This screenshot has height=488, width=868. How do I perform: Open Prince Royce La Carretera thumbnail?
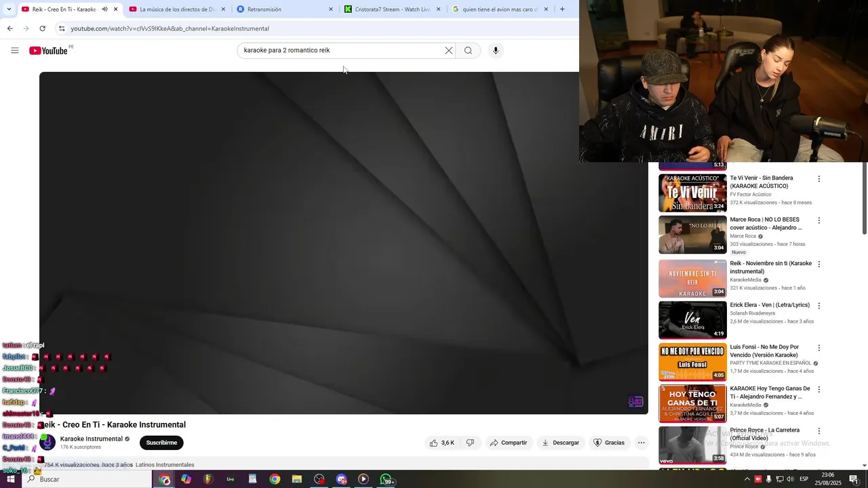click(x=692, y=445)
